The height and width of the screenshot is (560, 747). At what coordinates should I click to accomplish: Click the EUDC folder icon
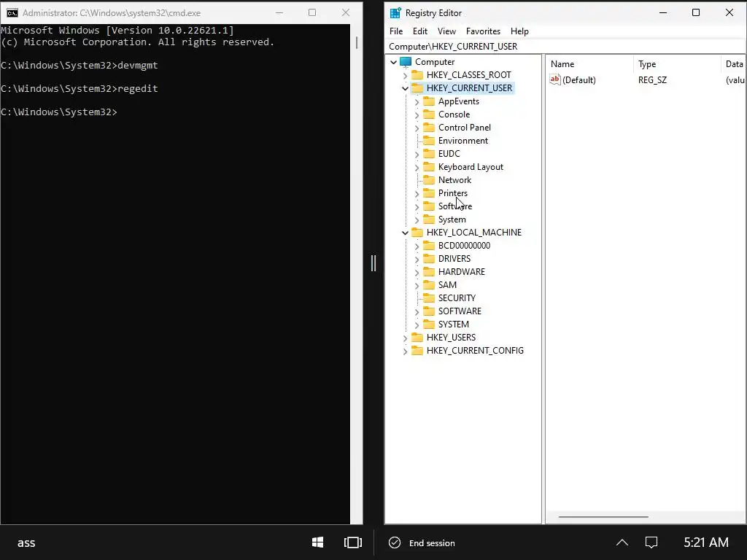[429, 153]
